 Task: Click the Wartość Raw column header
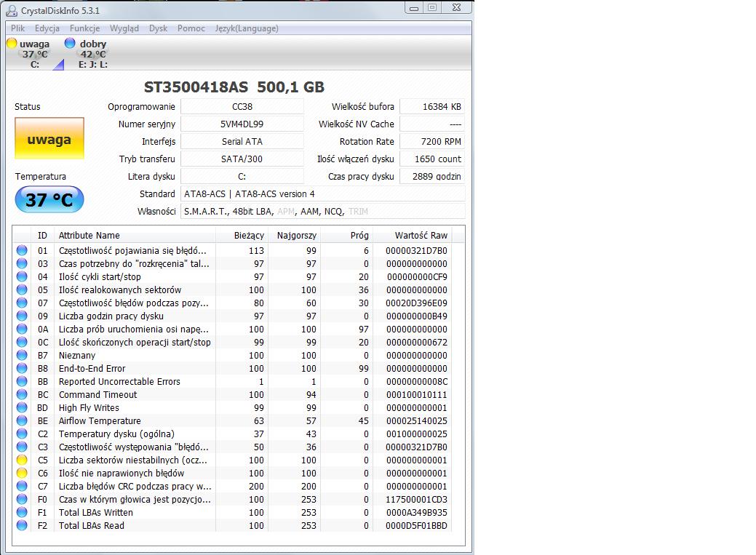(x=413, y=235)
